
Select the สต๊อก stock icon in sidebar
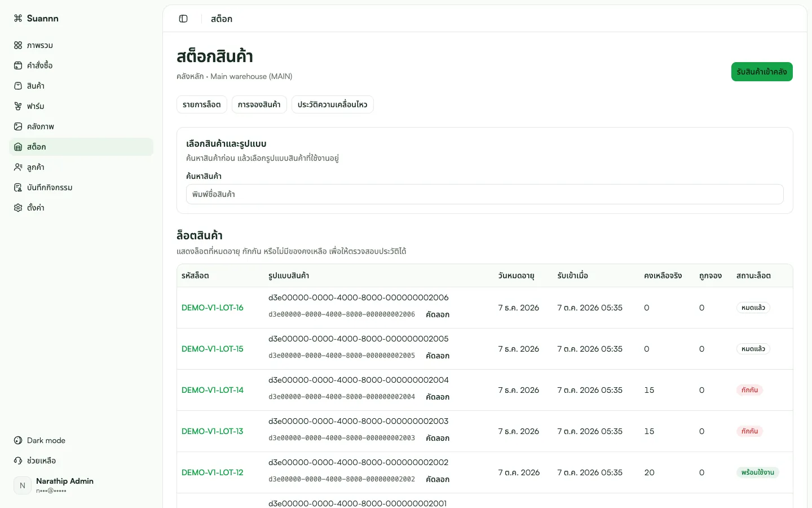coord(18,147)
